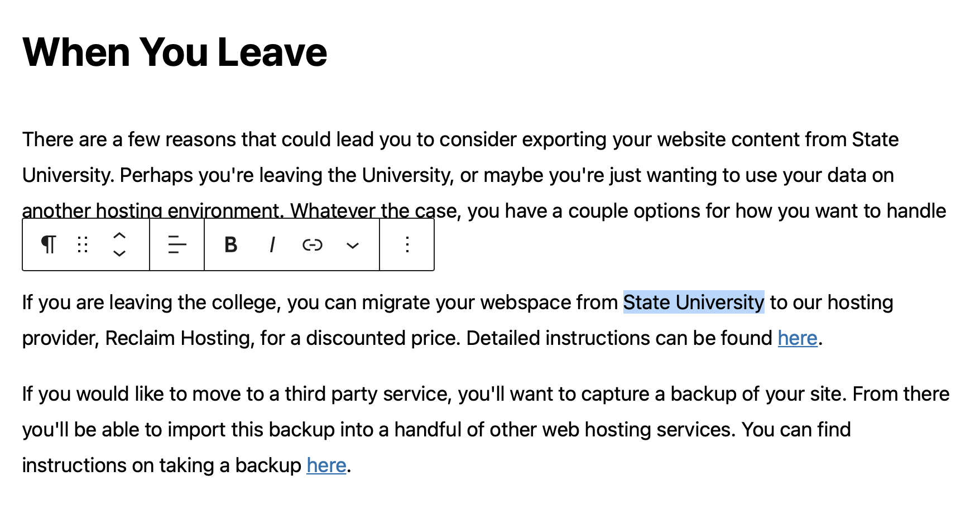Viewport: 980px width, 519px height.
Task: Toggle bold formatting
Action: [x=230, y=244]
